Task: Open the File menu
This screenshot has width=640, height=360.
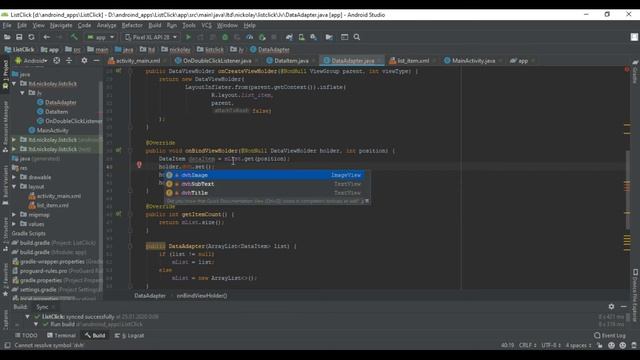Action: click(7, 25)
